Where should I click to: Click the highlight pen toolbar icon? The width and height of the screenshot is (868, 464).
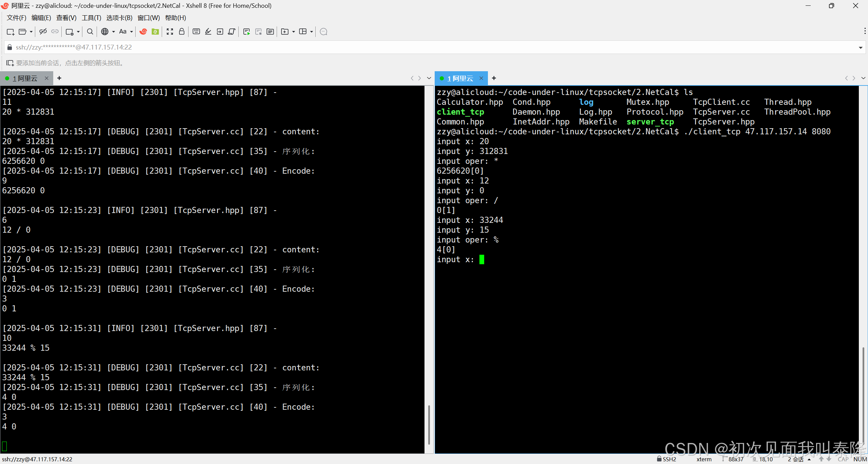tap(208, 32)
